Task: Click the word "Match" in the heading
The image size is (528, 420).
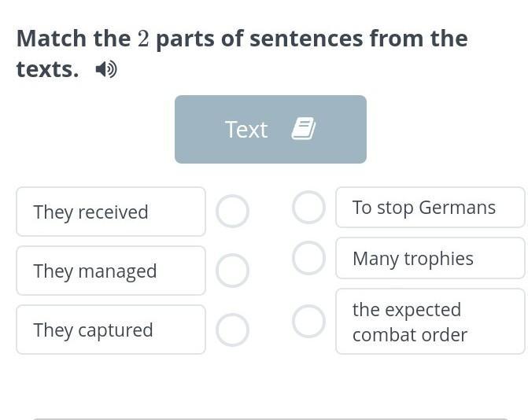Action: (x=52, y=39)
